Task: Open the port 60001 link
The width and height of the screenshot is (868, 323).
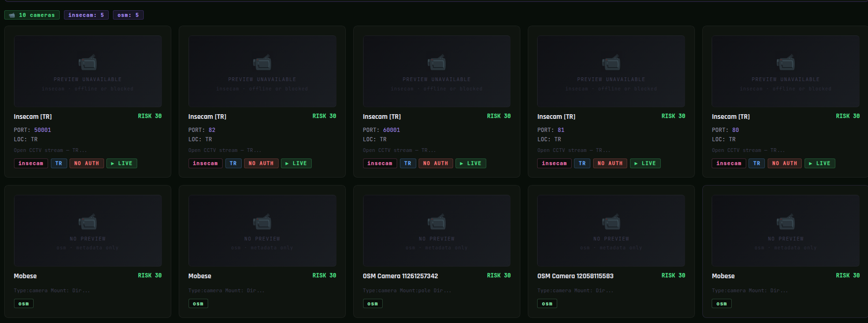Action: 392,130
